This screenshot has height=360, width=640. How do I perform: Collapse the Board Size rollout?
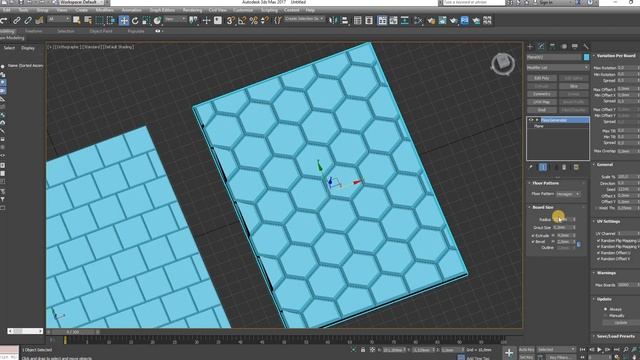[542, 207]
